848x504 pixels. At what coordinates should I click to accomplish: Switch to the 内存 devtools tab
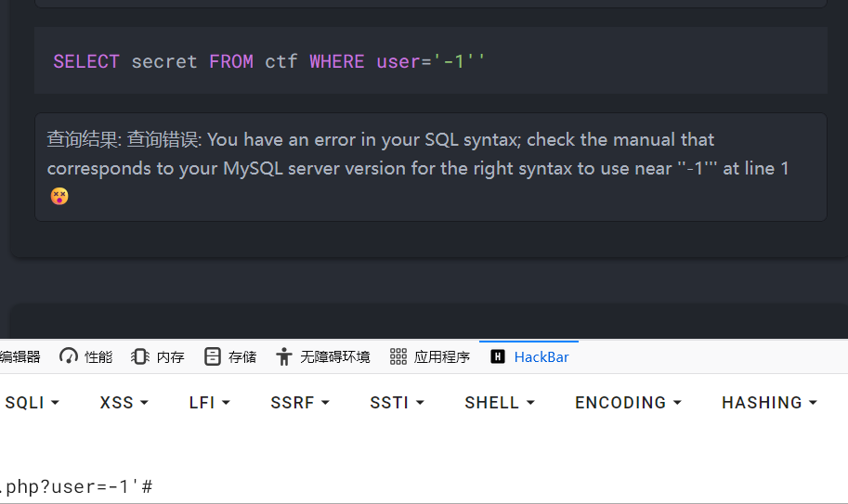tap(157, 357)
